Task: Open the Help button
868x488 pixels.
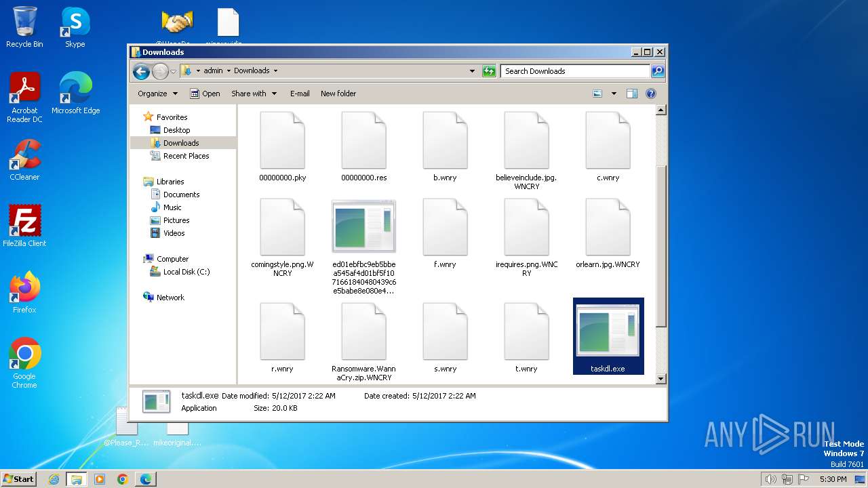Action: pyautogui.click(x=651, y=94)
